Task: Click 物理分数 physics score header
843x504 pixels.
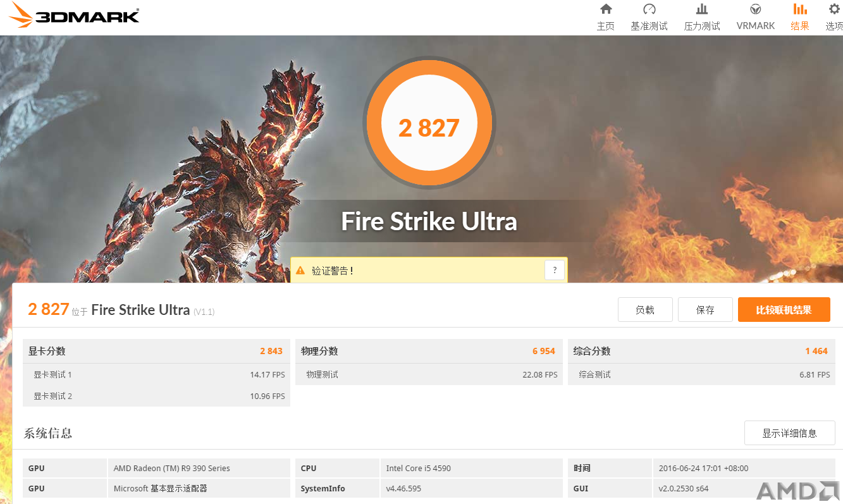Action: (319, 351)
